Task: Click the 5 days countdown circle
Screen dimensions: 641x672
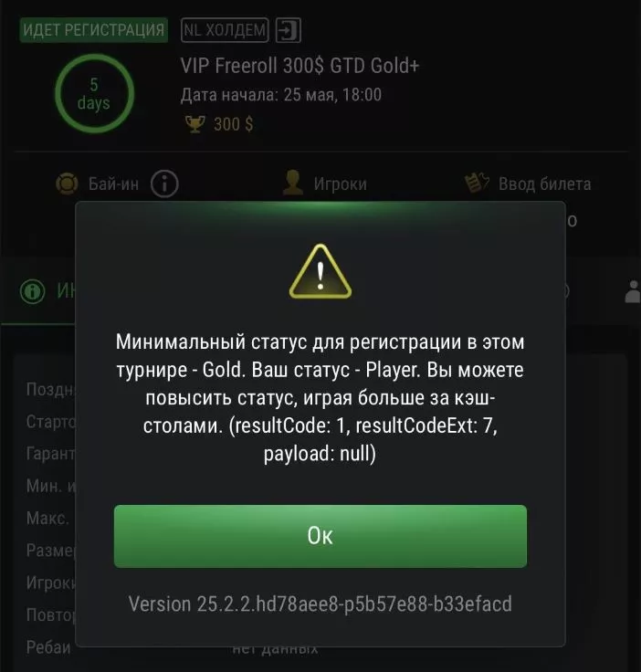Action: pos(94,93)
